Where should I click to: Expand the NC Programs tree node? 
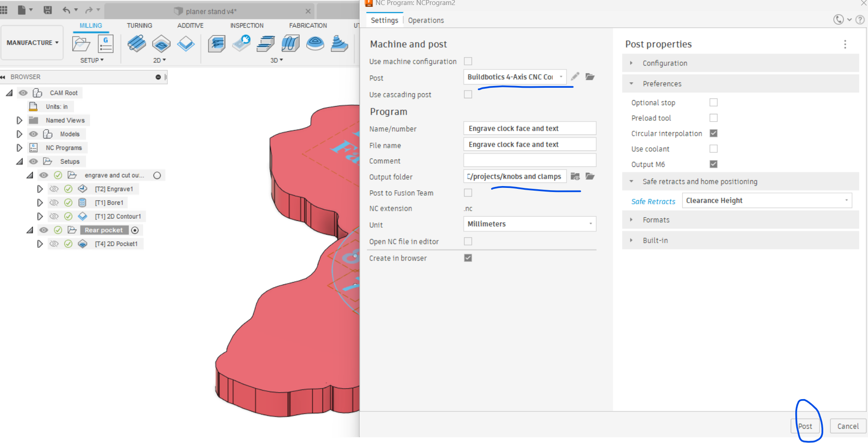(x=19, y=148)
